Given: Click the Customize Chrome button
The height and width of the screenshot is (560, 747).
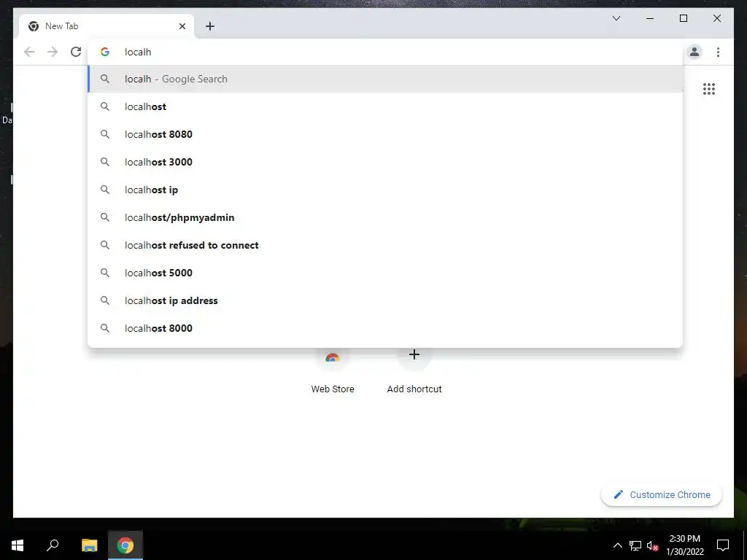Looking at the screenshot, I should [662, 495].
